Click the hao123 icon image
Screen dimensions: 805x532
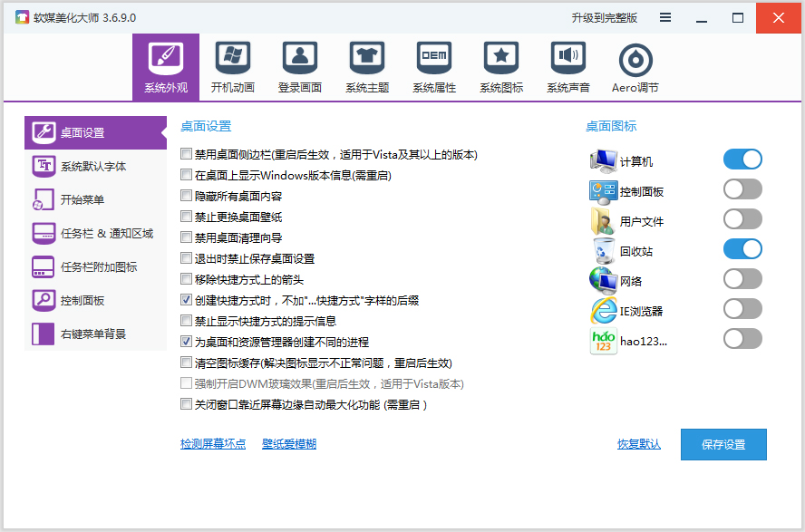click(x=603, y=341)
